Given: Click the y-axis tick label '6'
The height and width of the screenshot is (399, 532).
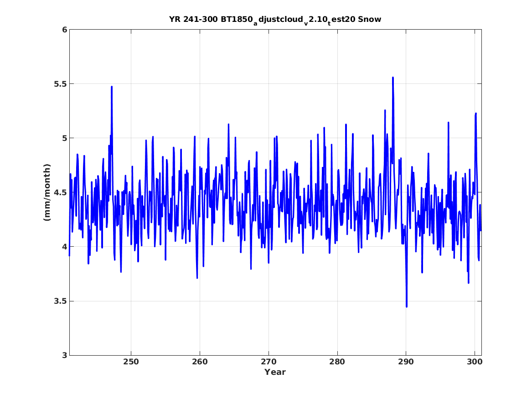Looking at the screenshot, I should click(x=64, y=30).
